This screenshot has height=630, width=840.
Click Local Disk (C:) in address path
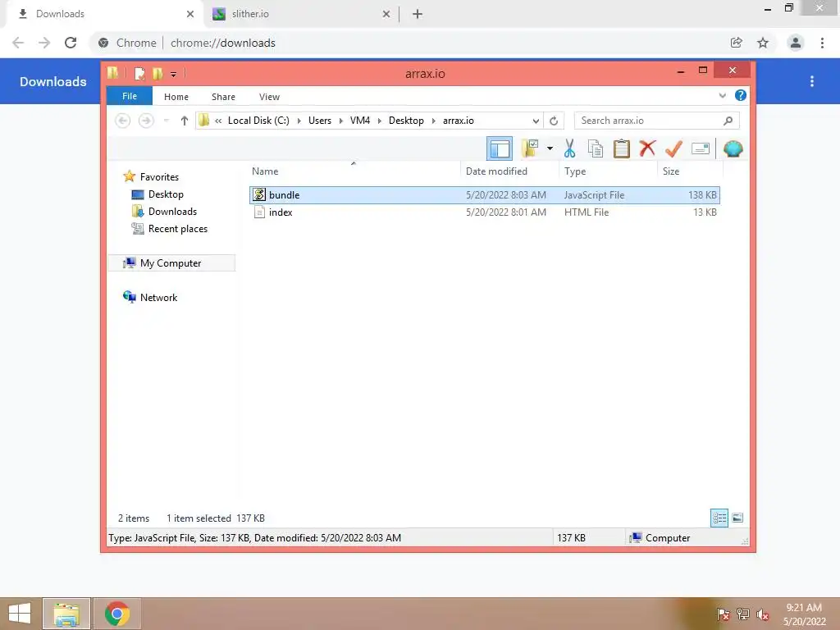258,121
